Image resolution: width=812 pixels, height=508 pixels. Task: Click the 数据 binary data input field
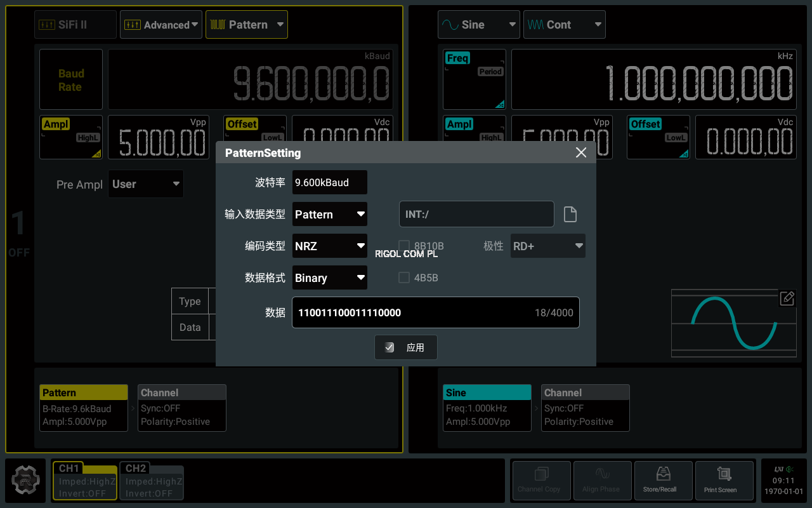(x=435, y=312)
